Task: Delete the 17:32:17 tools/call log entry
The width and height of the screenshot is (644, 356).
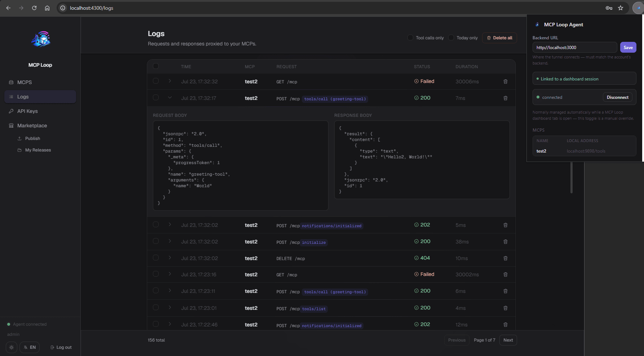Action: click(506, 98)
